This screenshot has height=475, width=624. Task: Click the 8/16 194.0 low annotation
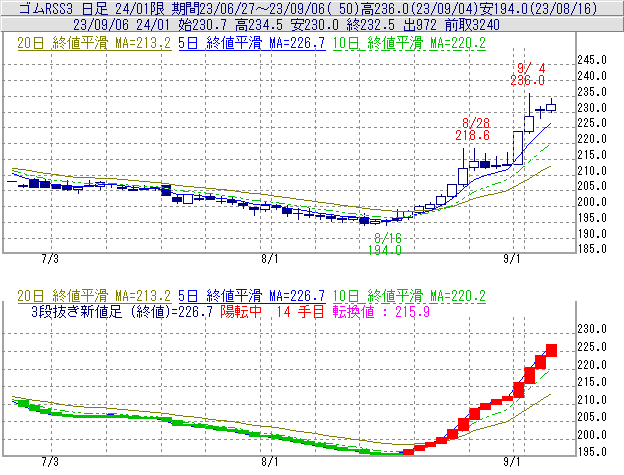(385, 244)
